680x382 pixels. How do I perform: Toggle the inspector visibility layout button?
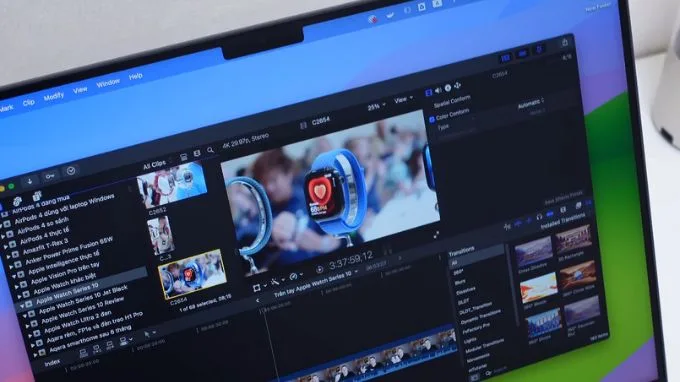tap(539, 49)
